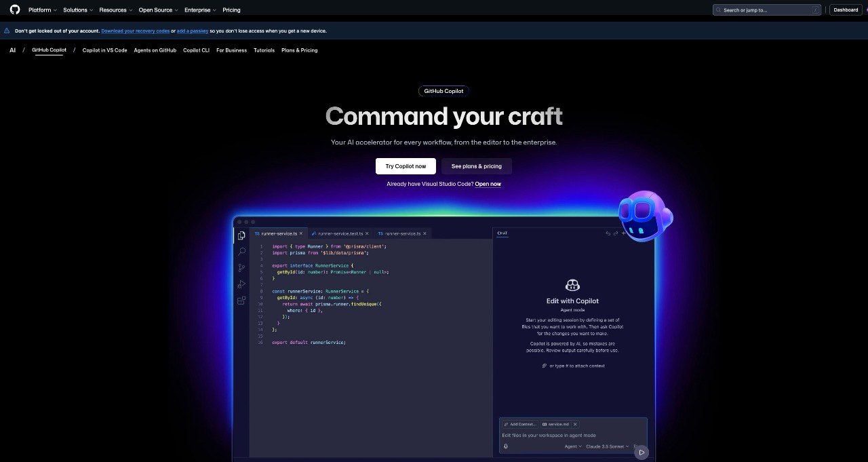Select the Run and Debug sidebar icon
The width and height of the screenshot is (868, 462).
click(241, 284)
